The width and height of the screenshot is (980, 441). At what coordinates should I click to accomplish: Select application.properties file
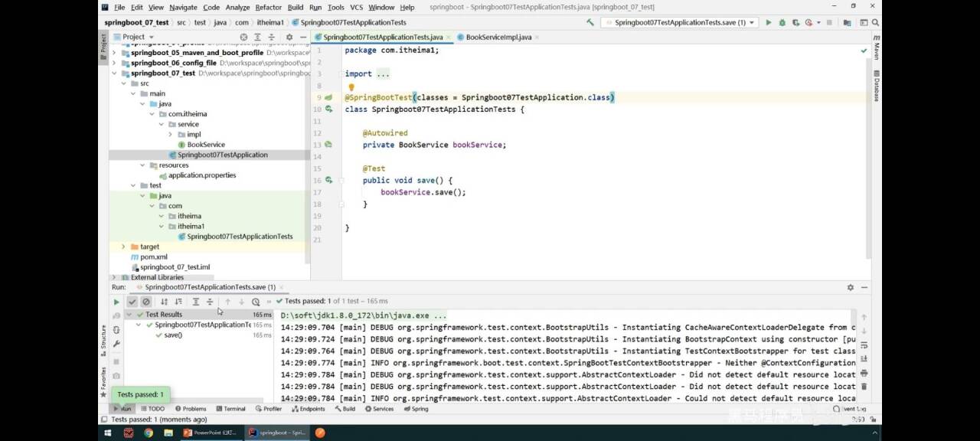pyautogui.click(x=198, y=175)
